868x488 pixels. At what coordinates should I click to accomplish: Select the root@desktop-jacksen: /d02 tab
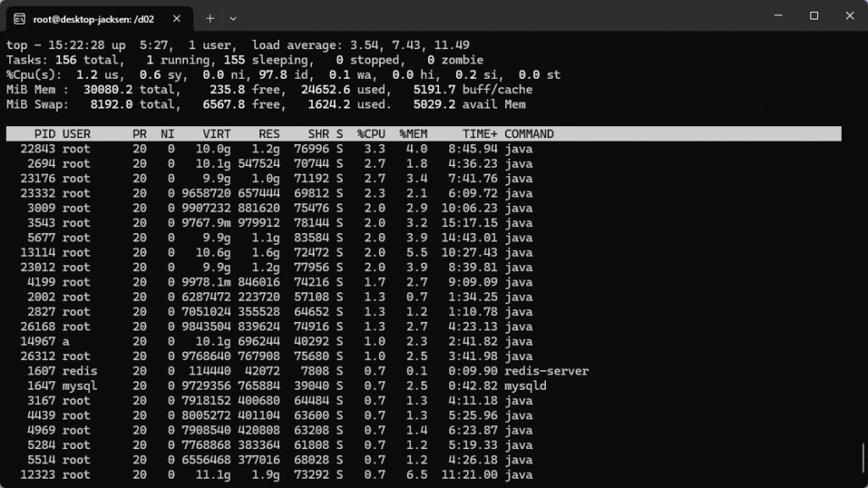coord(93,17)
